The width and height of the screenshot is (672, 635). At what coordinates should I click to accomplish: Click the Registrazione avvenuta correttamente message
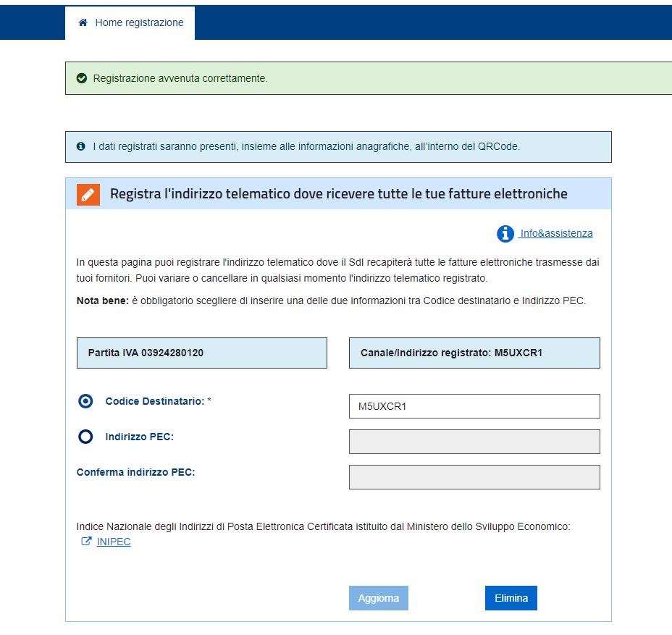click(x=180, y=78)
